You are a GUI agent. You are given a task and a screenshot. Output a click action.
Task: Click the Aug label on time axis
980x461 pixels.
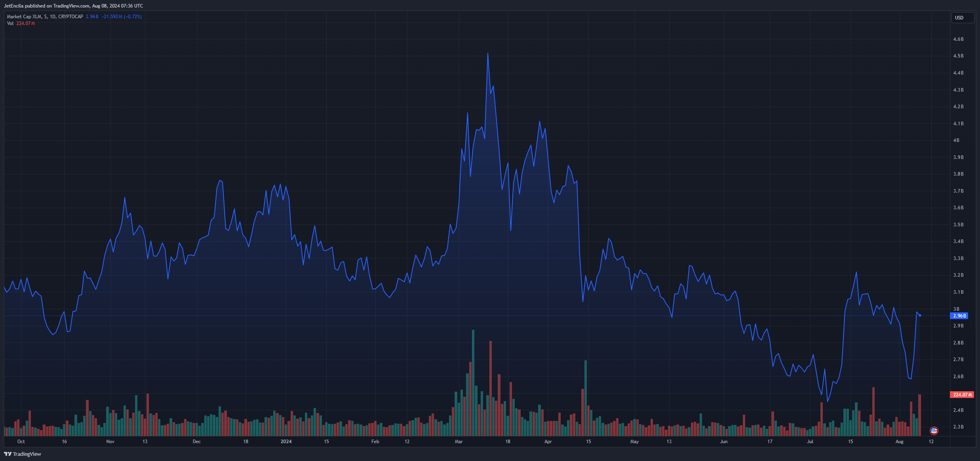[899, 442]
